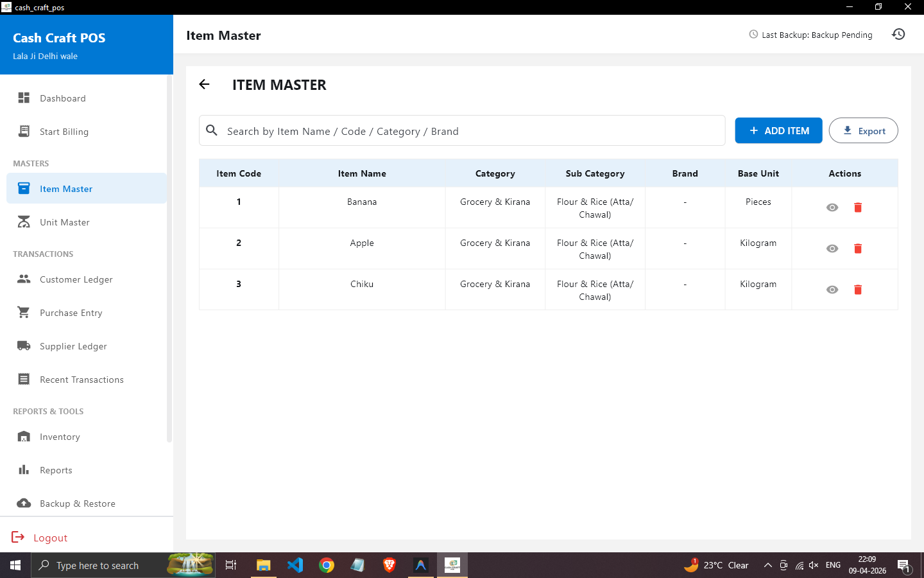This screenshot has width=924, height=578.
Task: View details of Chiku item
Action: (x=832, y=290)
